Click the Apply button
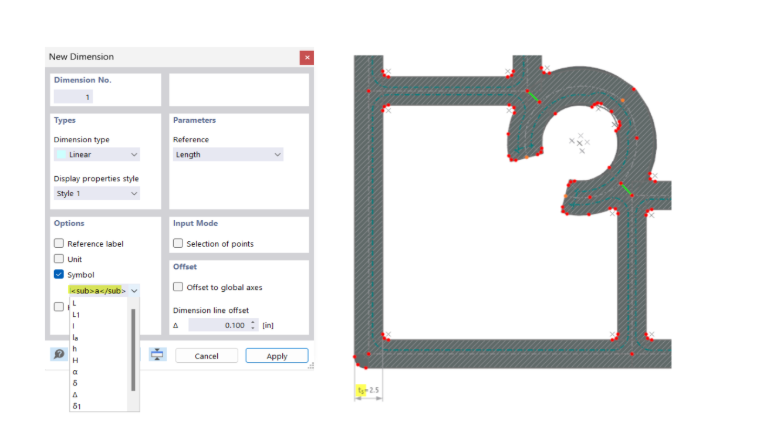 (277, 356)
